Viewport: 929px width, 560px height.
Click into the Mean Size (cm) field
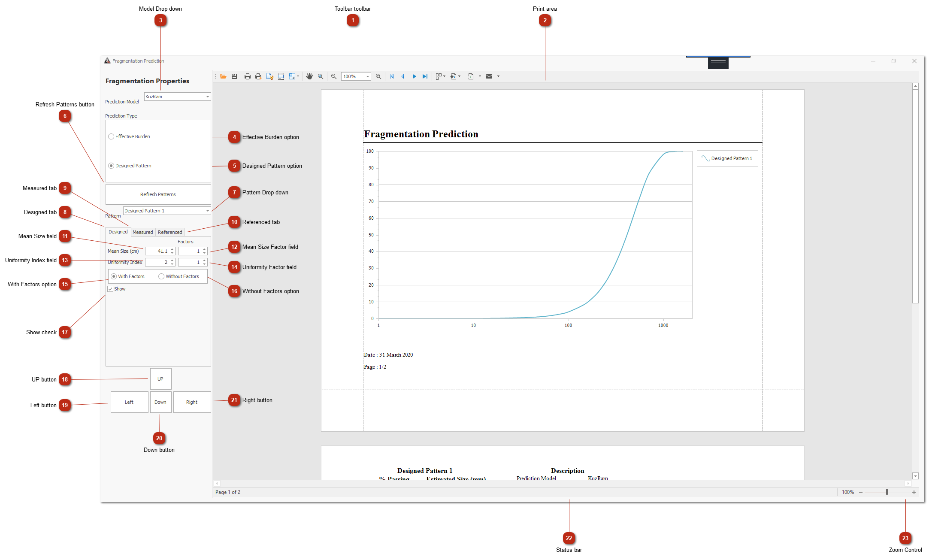[x=157, y=251]
